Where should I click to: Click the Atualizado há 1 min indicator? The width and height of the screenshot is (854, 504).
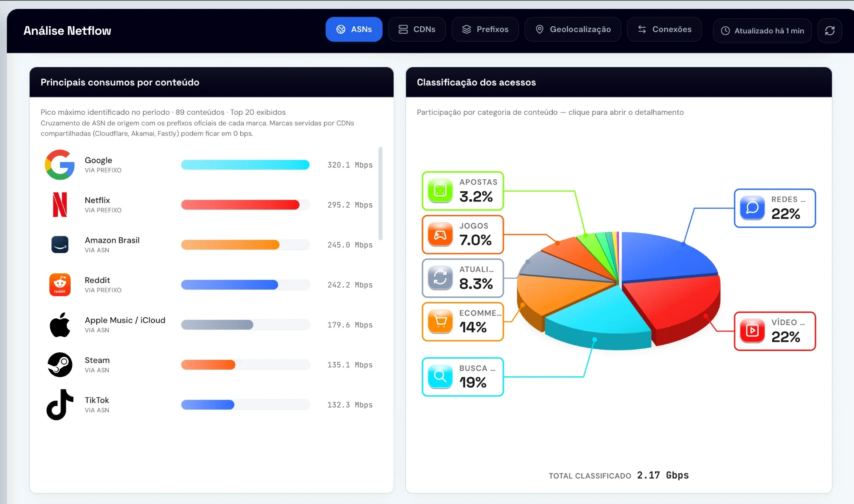click(x=762, y=31)
